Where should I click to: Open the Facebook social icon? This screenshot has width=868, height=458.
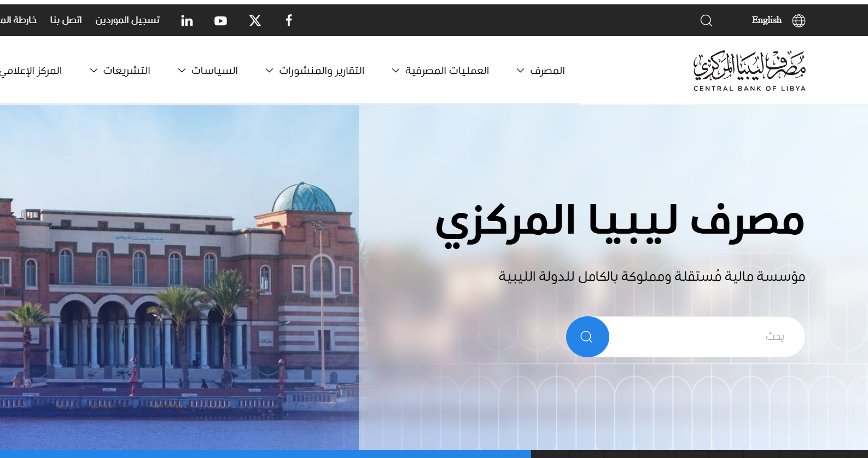289,20
